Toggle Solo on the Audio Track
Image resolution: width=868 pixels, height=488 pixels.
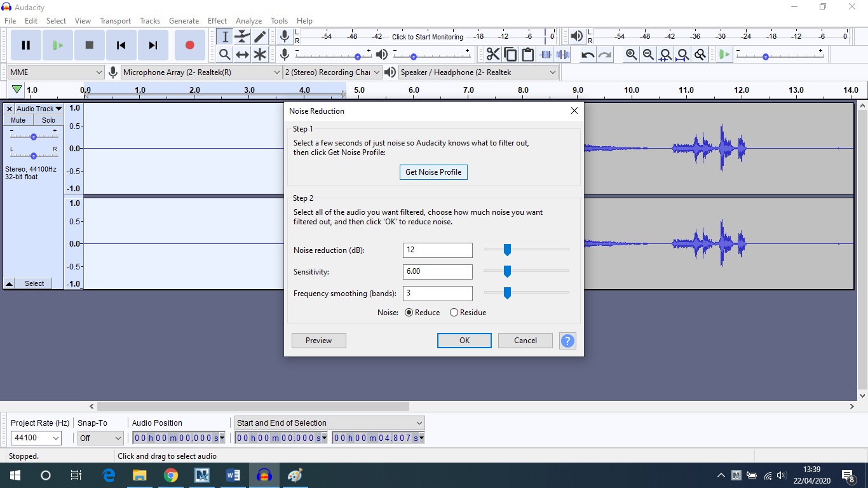[49, 120]
